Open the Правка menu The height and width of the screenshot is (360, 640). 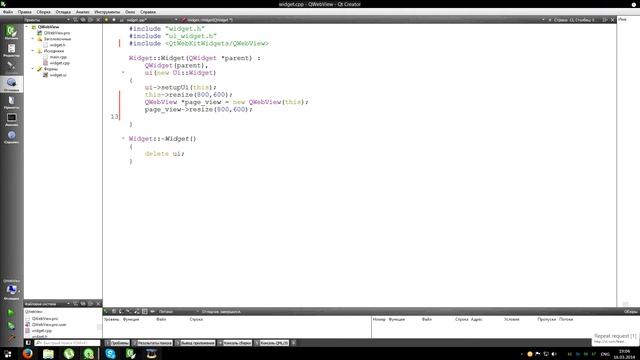pyautogui.click(x=24, y=12)
